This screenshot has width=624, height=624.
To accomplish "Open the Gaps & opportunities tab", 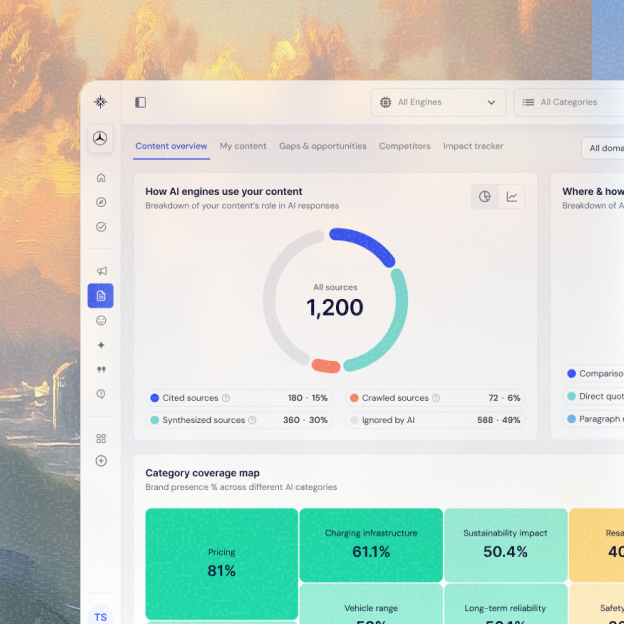I will pyautogui.click(x=323, y=146).
